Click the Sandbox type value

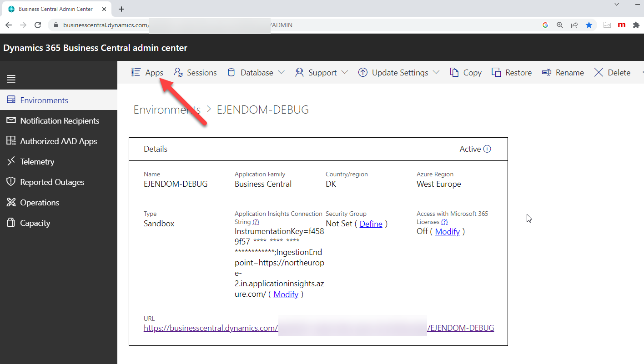coord(159,224)
